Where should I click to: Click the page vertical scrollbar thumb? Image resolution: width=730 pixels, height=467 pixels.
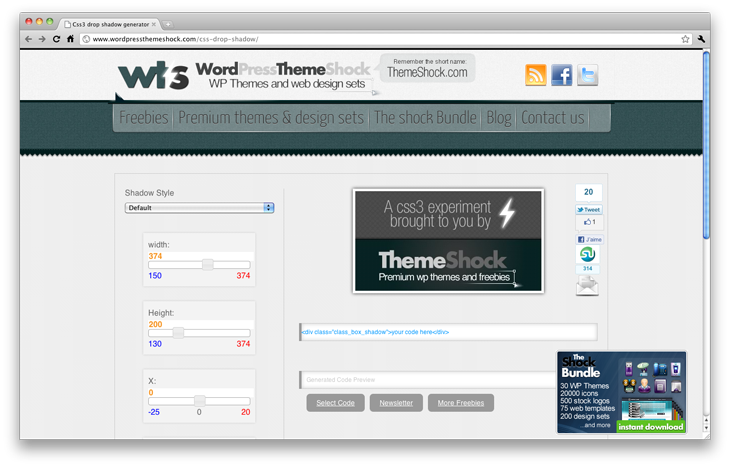706,145
